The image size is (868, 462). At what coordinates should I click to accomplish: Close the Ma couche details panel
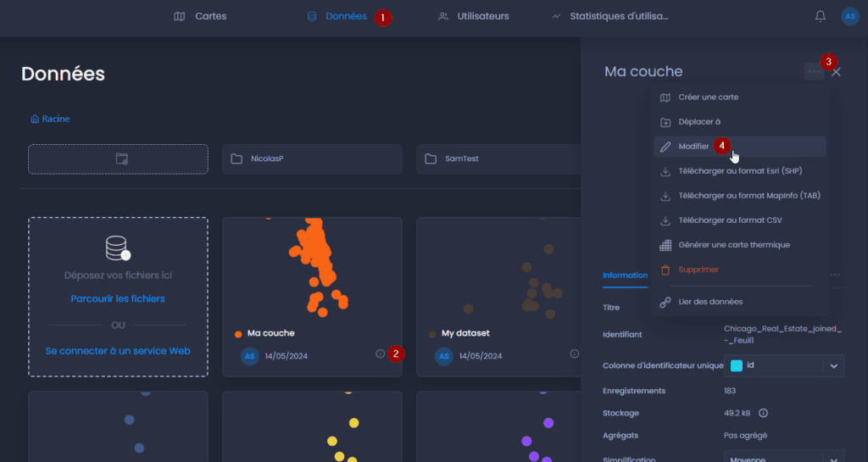836,72
